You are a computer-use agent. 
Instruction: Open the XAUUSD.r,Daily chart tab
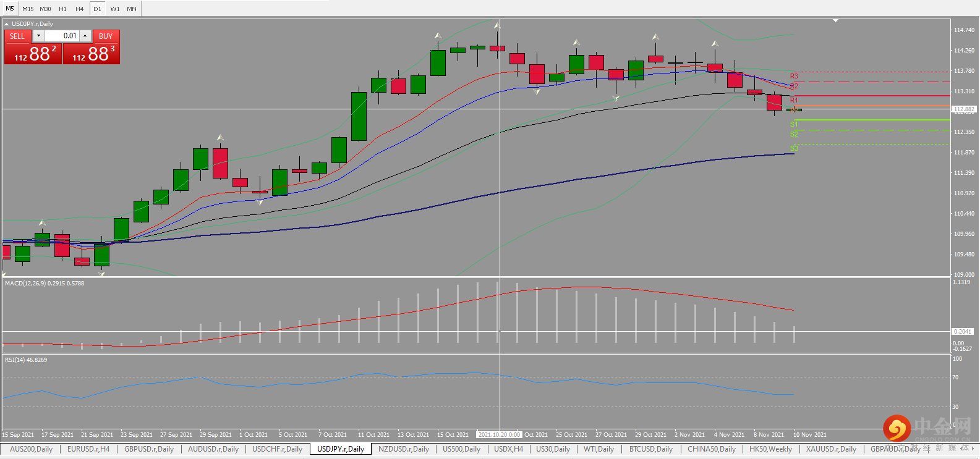tap(831, 449)
